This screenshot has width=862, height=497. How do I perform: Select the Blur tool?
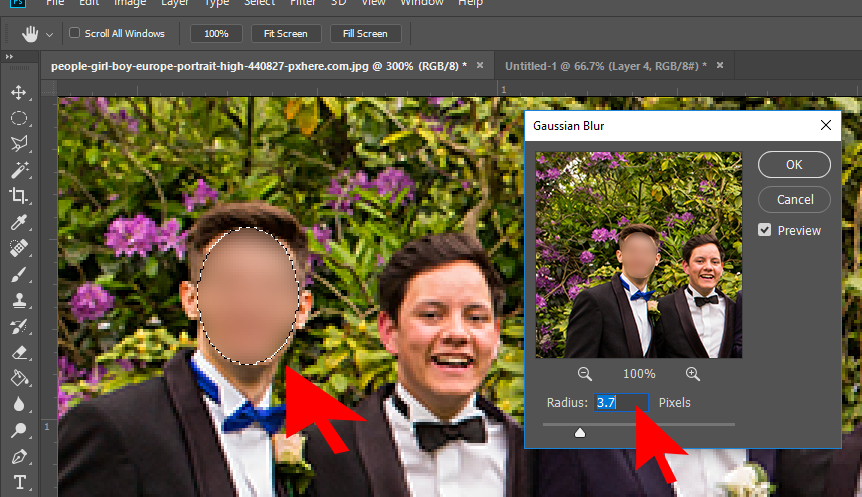pos(19,404)
